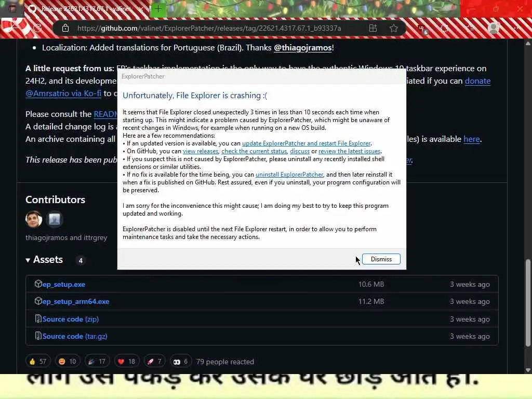Click heart reaction with 18

coord(127,362)
